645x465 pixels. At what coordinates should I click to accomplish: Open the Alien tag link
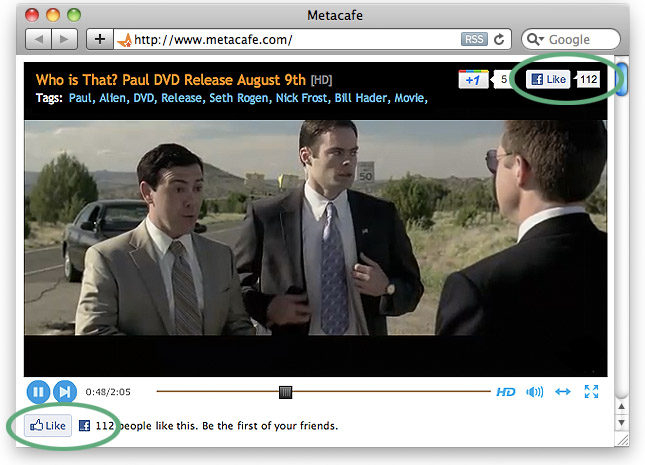pos(114,98)
